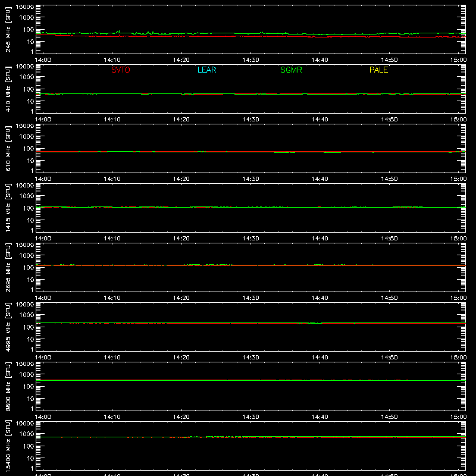Click 14:40 time label below 2695 MHz plot
Image resolution: width=476 pixels, height=476 pixels.
320,298
